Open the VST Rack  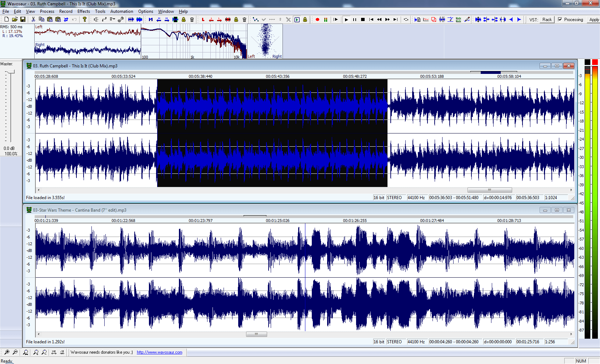tap(547, 20)
